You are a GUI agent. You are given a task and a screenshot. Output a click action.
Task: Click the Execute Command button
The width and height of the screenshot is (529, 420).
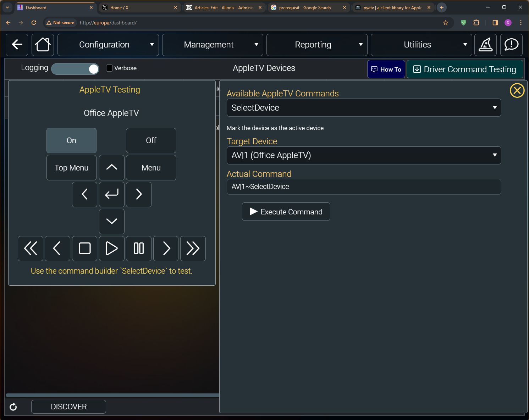tap(286, 212)
